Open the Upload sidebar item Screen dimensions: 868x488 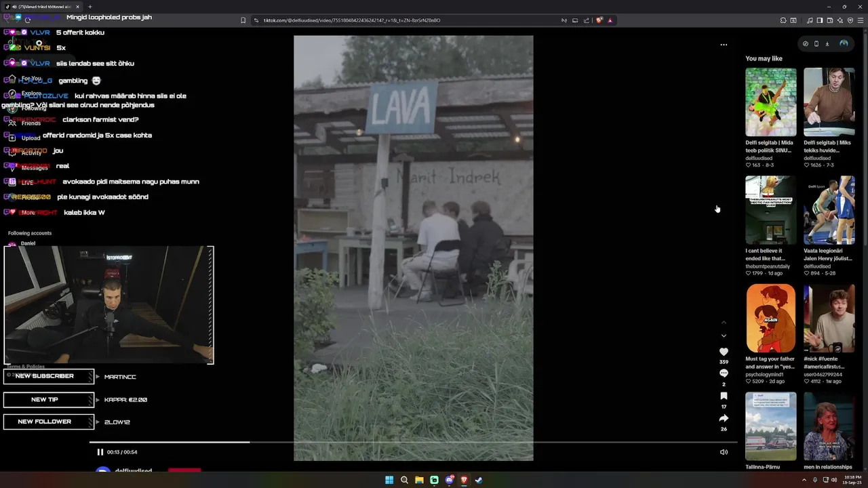26,138
